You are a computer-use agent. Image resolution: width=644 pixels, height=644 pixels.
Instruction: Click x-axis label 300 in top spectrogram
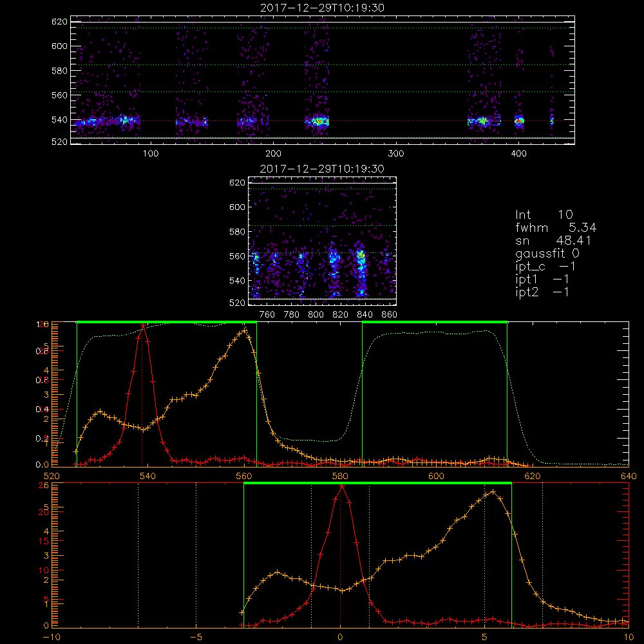(396, 154)
